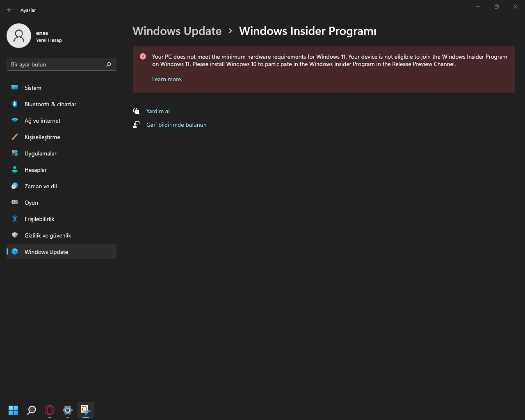Click the Yerel Hesap label
Viewport: 525px width, 420px height.
49,40
